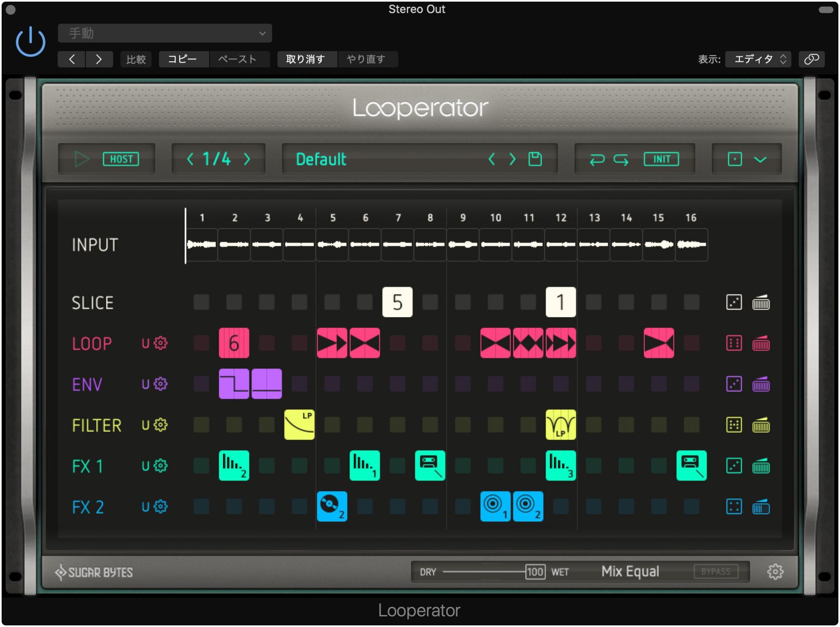Click the DRY/WET mix slider handle

point(535,572)
